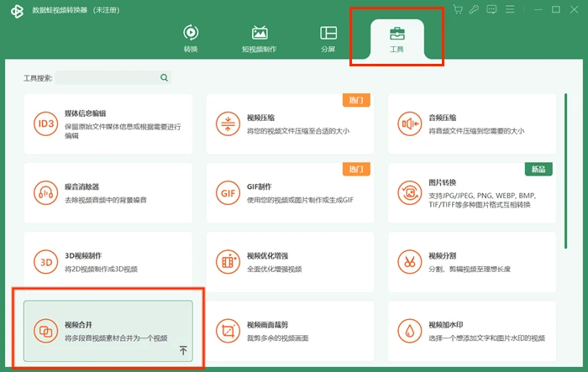The image size is (588, 372).
Task: Launch the 噪音消除器 headphone icon
Action: [45, 193]
